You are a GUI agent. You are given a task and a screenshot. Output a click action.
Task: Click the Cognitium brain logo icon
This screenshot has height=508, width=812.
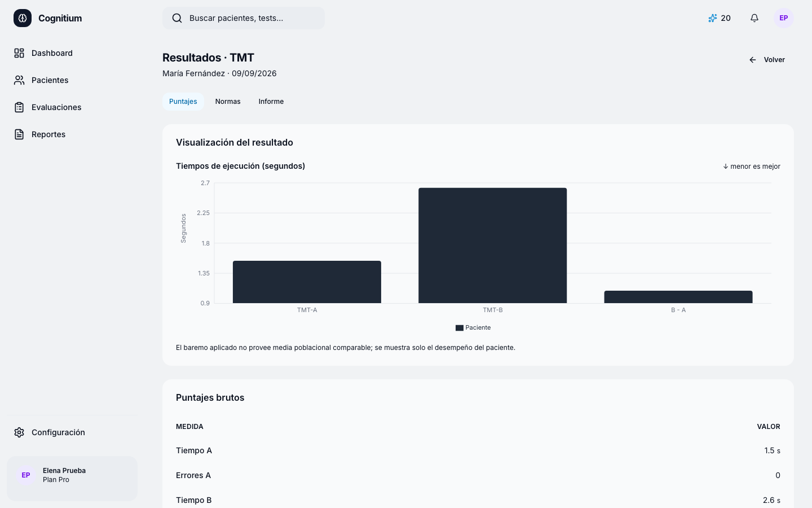pyautogui.click(x=23, y=18)
